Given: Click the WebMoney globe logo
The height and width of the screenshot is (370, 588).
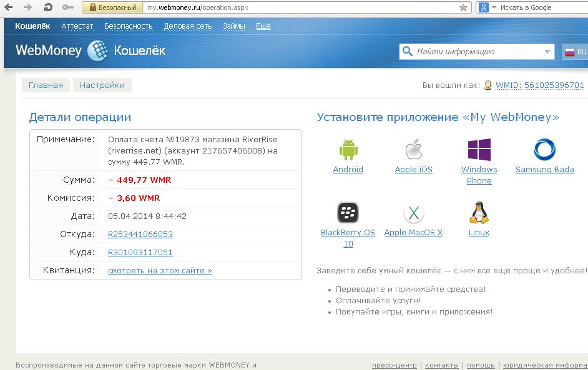Looking at the screenshot, I should (97, 51).
